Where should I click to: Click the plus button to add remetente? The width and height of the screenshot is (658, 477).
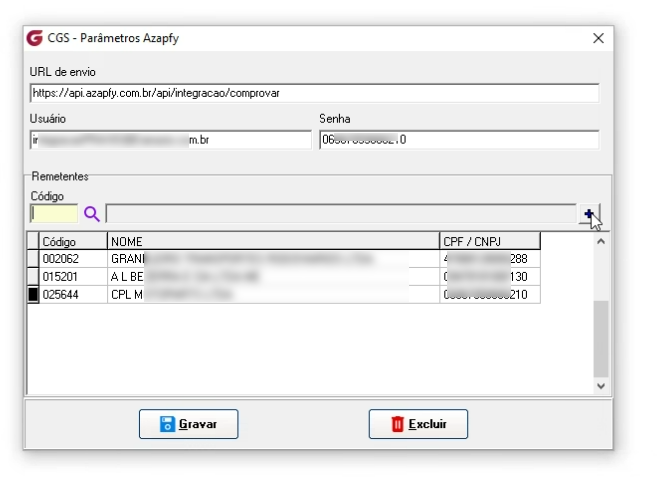pyautogui.click(x=590, y=214)
